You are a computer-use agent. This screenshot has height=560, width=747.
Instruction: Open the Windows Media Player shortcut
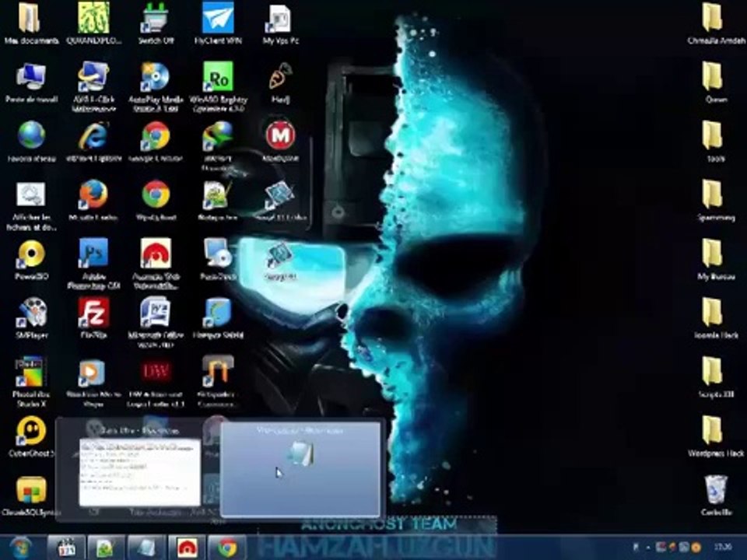93,373
